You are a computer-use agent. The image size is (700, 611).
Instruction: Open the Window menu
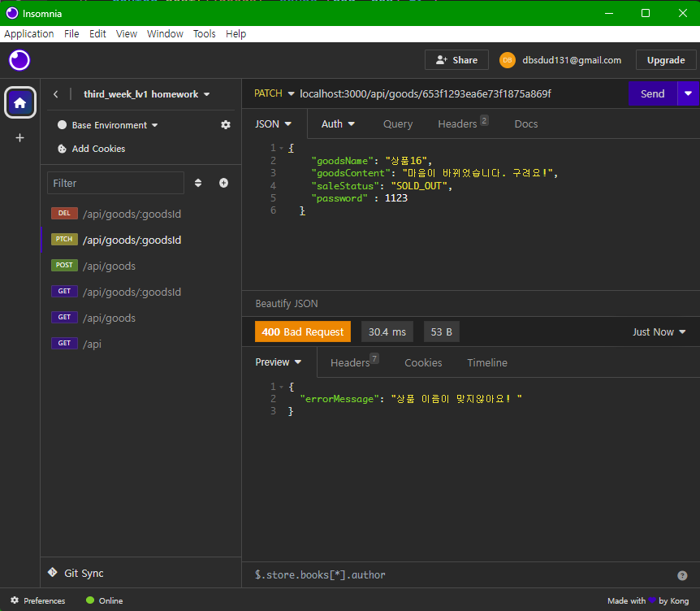(x=165, y=34)
